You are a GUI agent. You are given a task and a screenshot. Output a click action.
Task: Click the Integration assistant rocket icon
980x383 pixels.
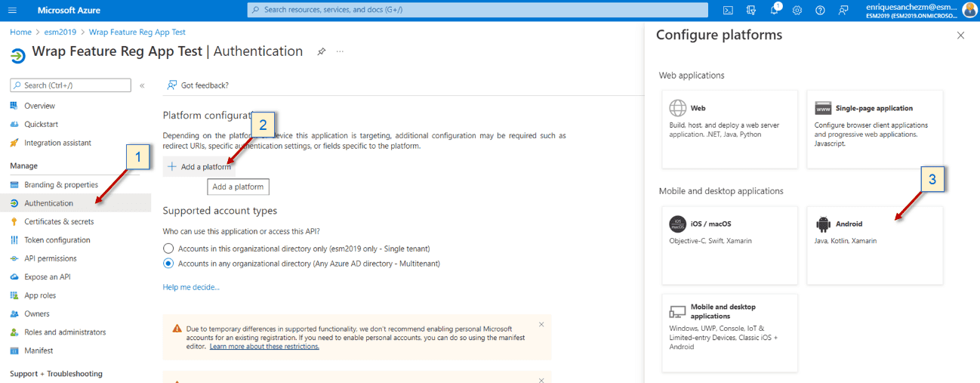[14, 143]
